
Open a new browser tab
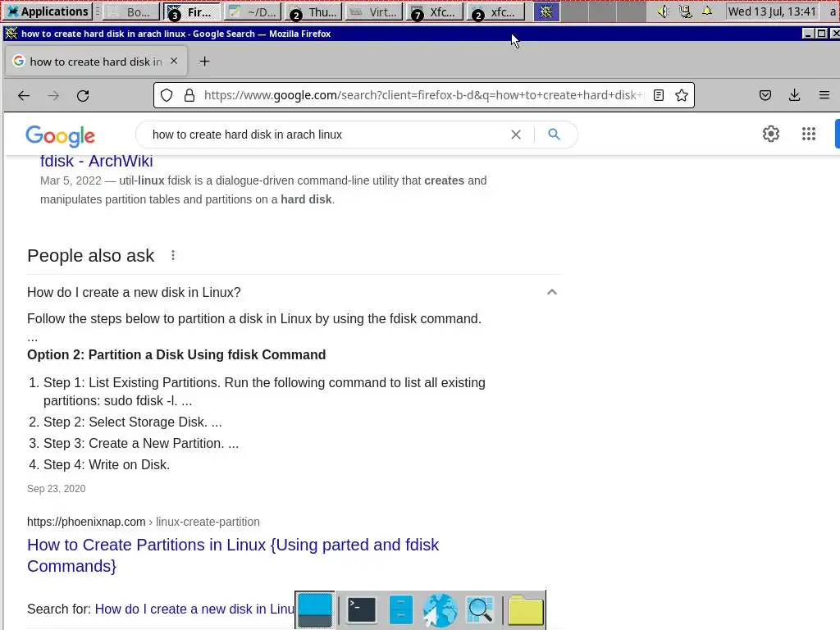click(x=204, y=62)
